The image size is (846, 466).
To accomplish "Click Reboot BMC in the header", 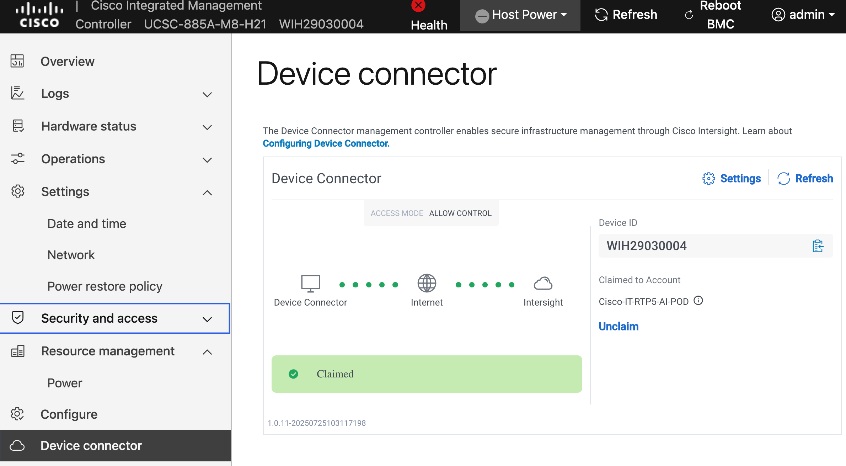I will click(713, 15).
